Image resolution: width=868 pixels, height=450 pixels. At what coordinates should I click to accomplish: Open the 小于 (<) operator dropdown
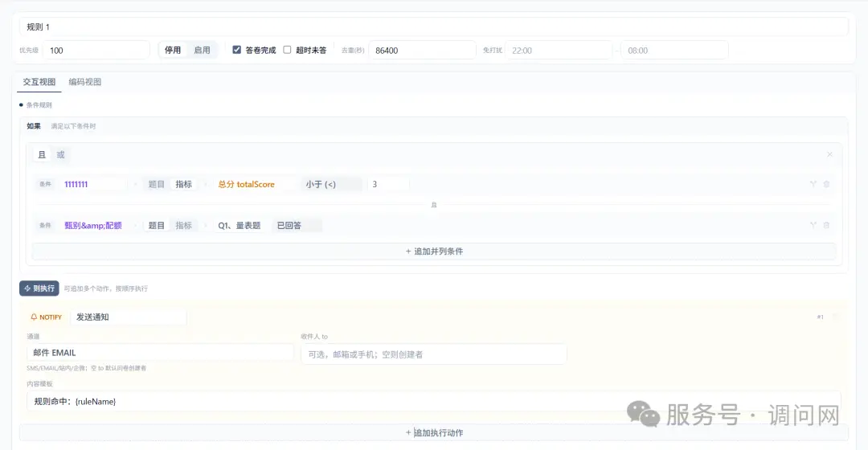331,184
